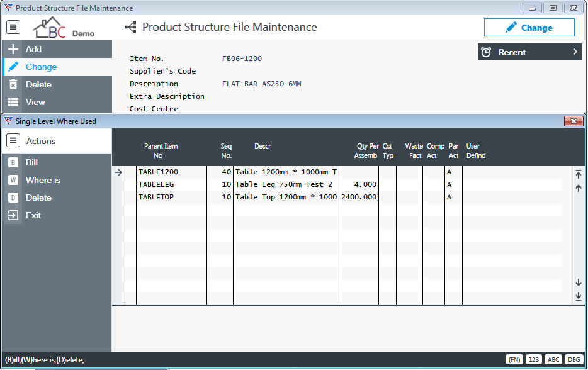Click the Supplier's Code field label

click(x=163, y=71)
